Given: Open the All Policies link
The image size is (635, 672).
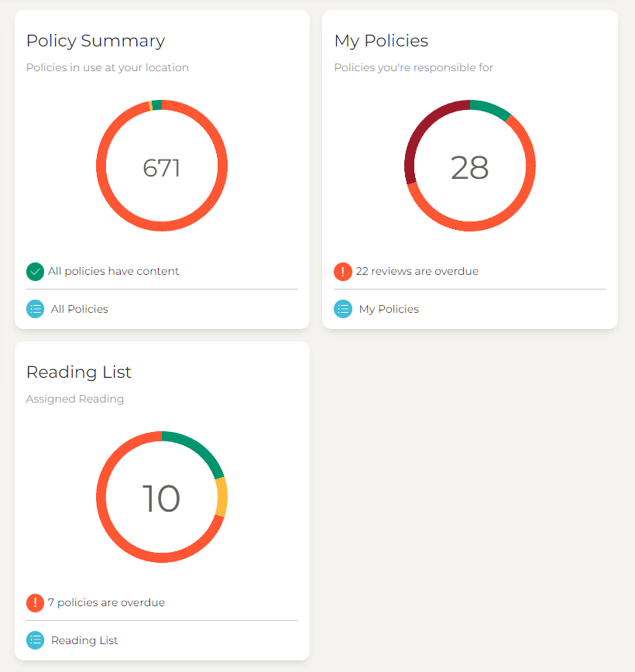Looking at the screenshot, I should pyautogui.click(x=80, y=309).
